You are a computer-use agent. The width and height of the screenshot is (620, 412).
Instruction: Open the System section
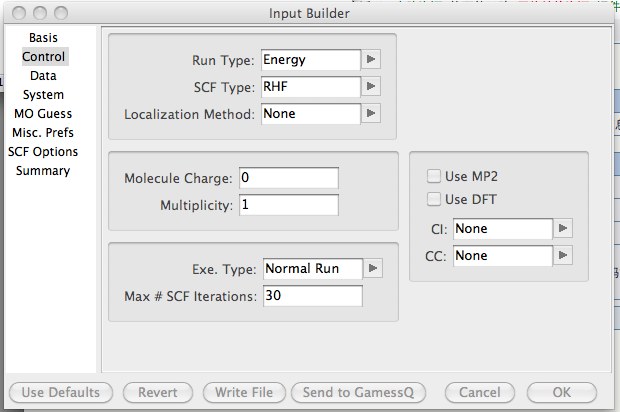(x=43, y=95)
